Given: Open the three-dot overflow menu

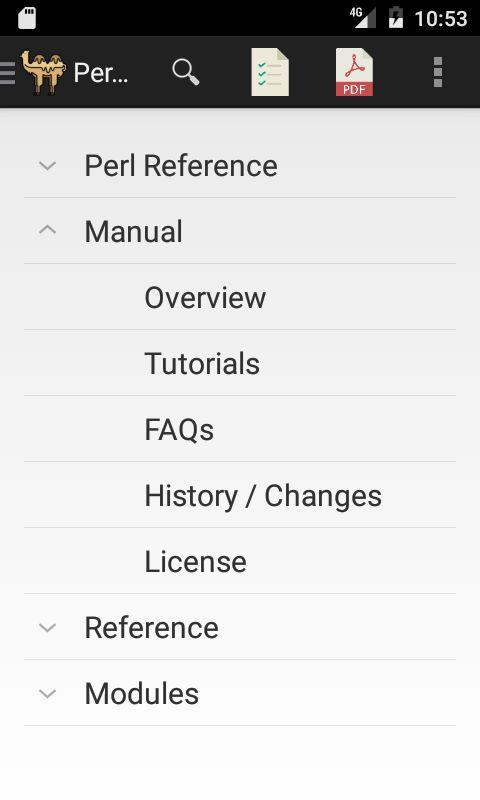Looking at the screenshot, I should (x=438, y=72).
